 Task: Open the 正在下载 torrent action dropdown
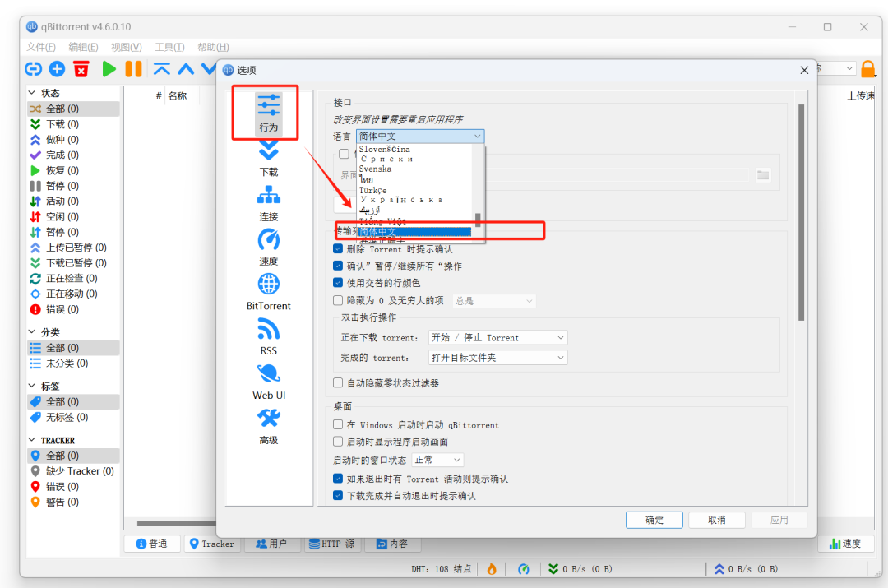(497, 338)
